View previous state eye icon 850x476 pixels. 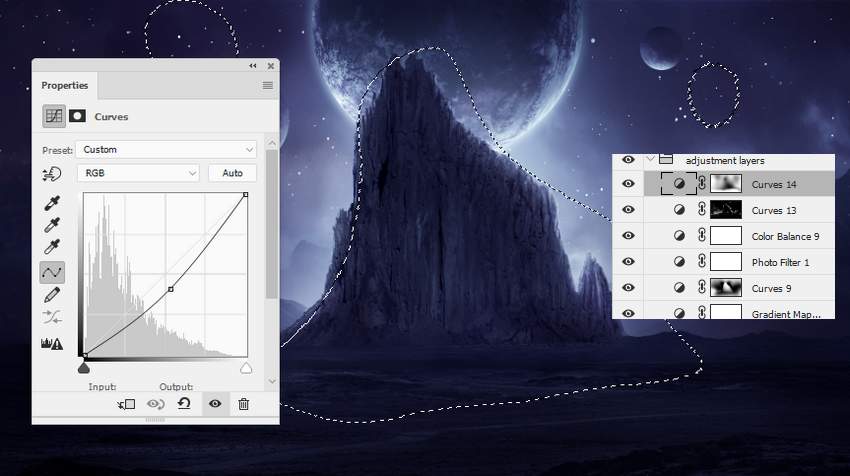click(156, 404)
